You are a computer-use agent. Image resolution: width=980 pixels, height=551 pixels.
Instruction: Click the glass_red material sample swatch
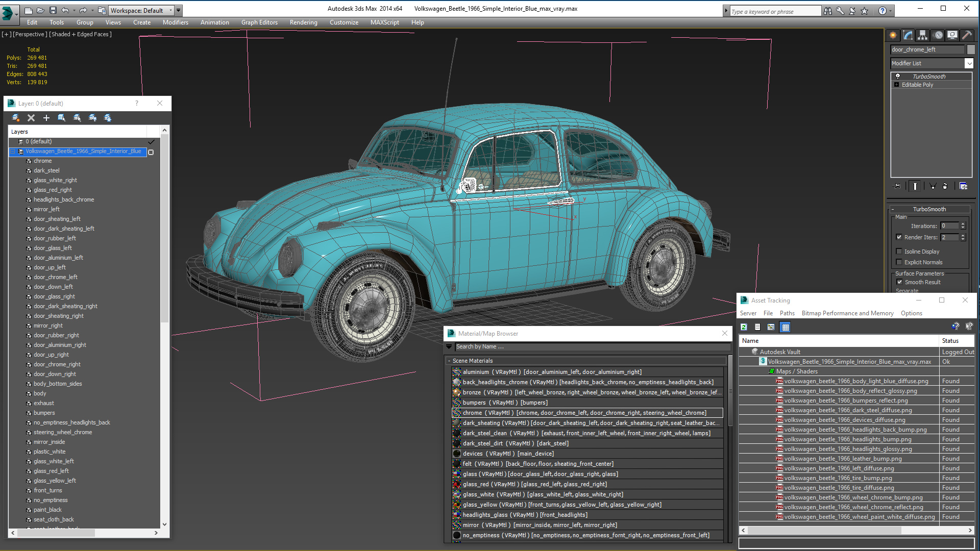click(x=457, y=484)
